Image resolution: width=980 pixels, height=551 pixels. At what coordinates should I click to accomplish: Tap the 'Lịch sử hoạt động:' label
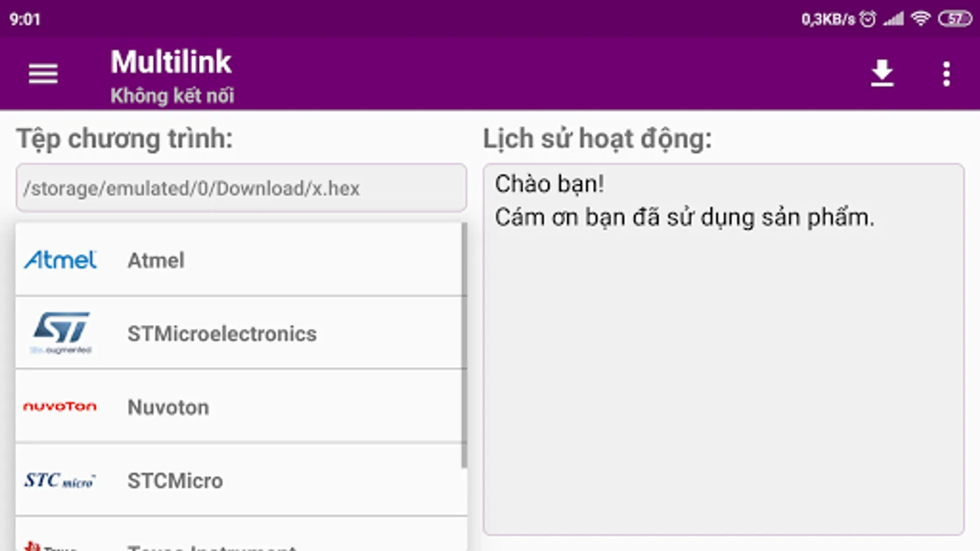(x=597, y=139)
